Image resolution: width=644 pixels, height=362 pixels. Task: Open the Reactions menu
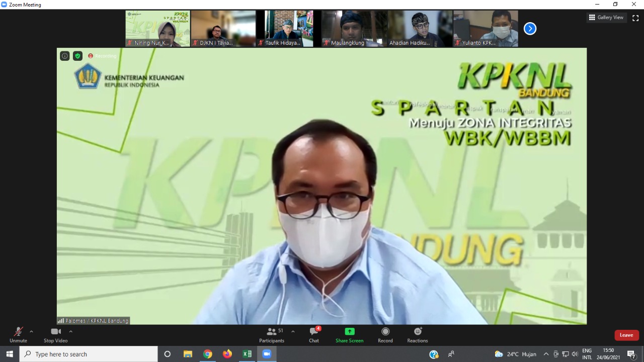[417, 335]
